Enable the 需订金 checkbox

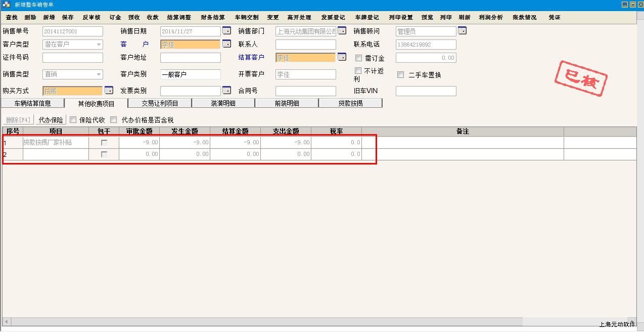[359, 58]
